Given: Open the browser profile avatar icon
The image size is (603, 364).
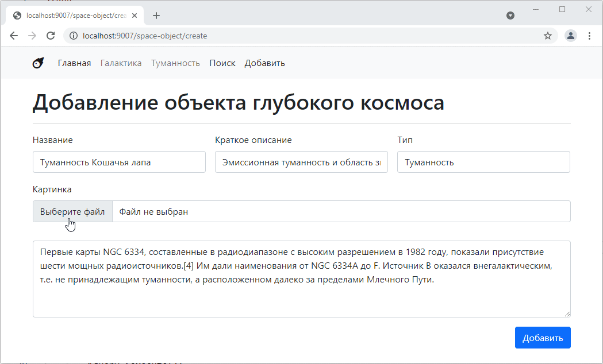Looking at the screenshot, I should (x=570, y=36).
